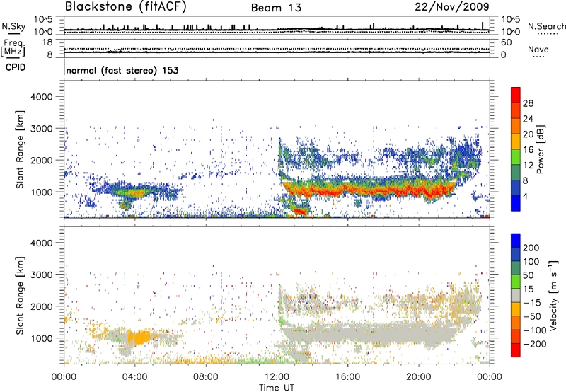Click the "16:00" time axis label
Viewport: 566px width, 392px height.
click(x=347, y=377)
